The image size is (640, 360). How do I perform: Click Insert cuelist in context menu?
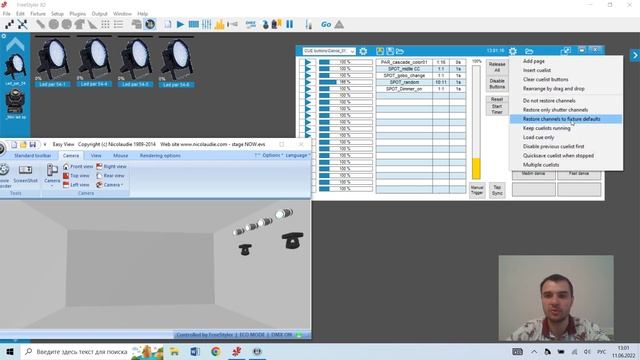click(x=537, y=70)
